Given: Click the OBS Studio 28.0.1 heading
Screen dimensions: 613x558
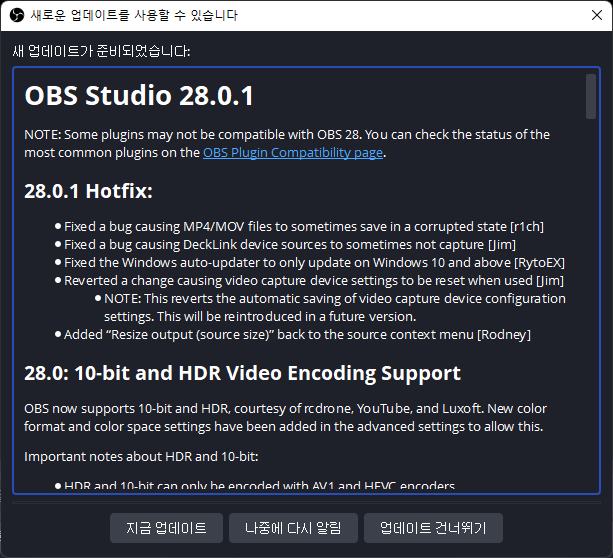Looking at the screenshot, I should point(139,95).
